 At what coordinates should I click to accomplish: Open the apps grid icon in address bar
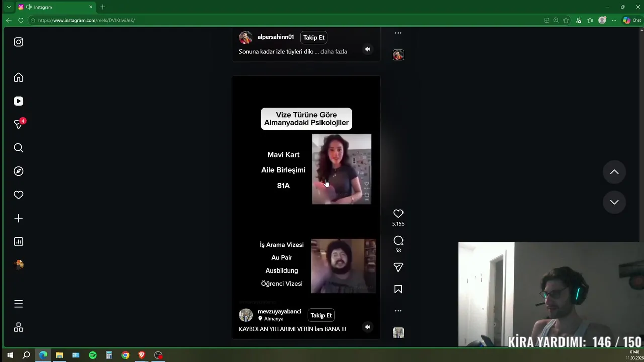tap(547, 20)
